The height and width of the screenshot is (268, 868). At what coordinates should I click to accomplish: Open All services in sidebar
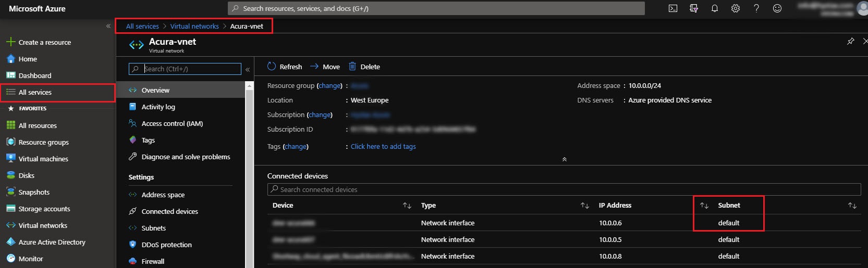35,92
